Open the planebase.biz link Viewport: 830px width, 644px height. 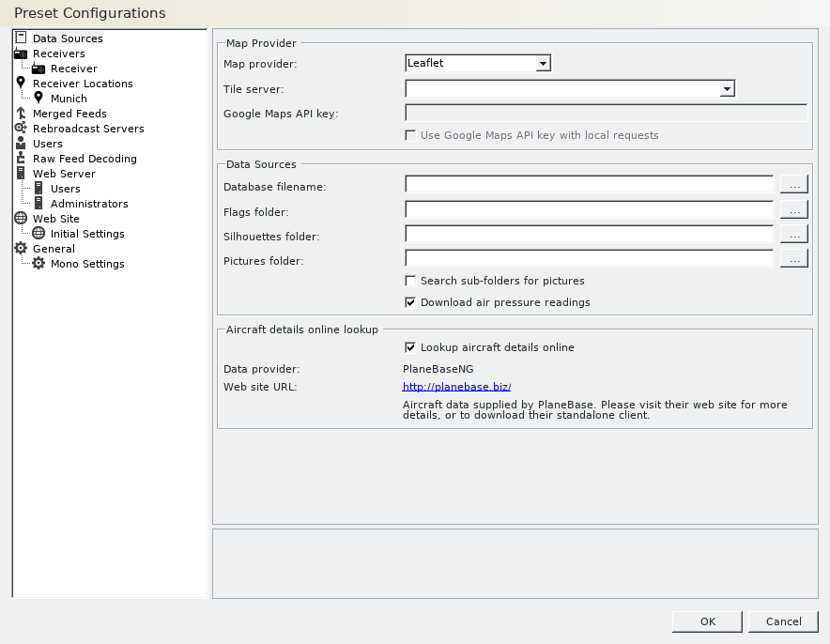pyautogui.click(x=456, y=387)
